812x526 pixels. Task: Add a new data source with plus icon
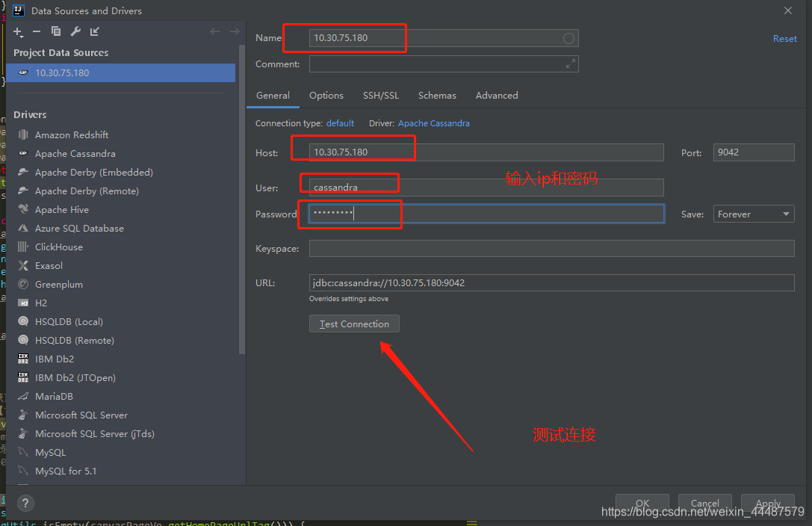(18, 32)
